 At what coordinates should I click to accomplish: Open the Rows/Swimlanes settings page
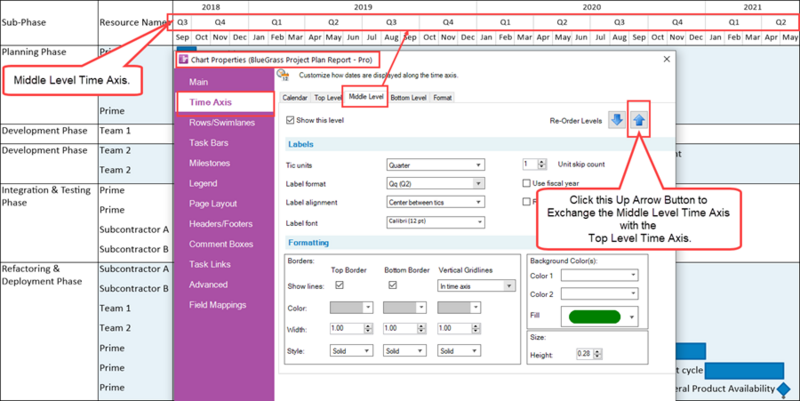(221, 122)
